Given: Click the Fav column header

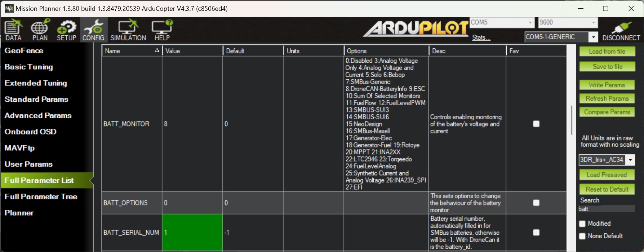Looking at the screenshot, I should pyautogui.click(x=536, y=51).
